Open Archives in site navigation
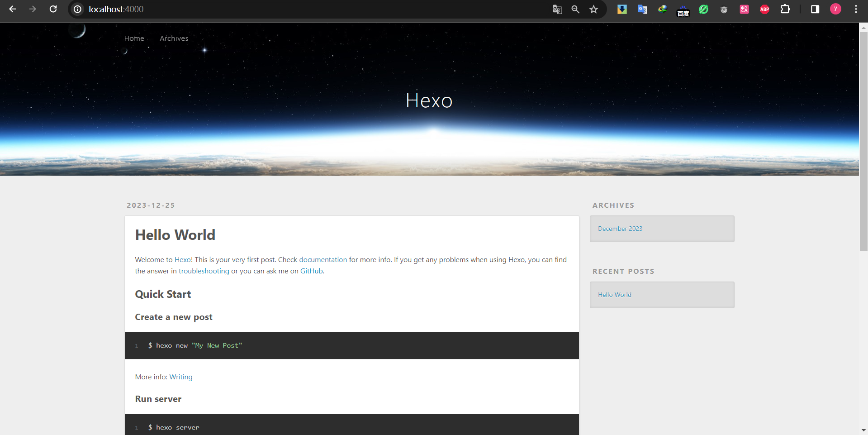 [x=174, y=38]
